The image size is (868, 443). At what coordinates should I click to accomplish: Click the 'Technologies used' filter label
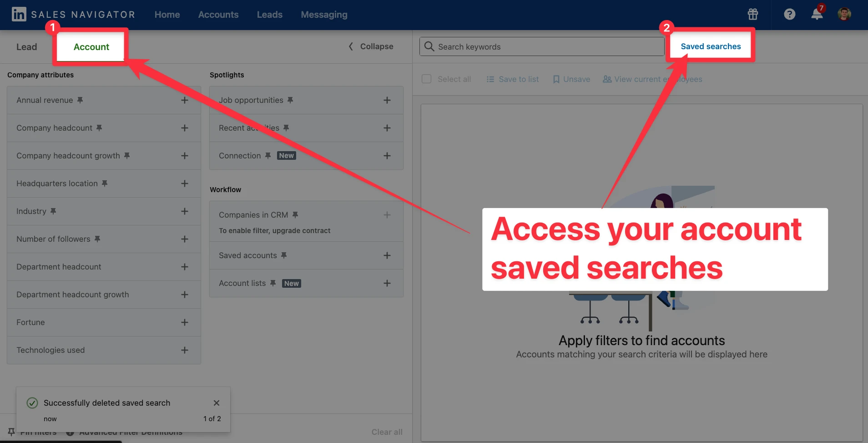tap(50, 350)
